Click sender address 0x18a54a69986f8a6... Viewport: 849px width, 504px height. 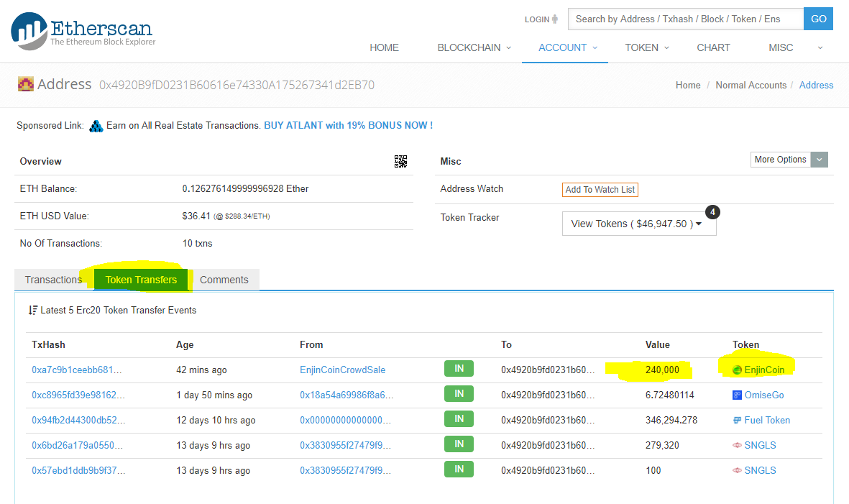click(x=347, y=395)
